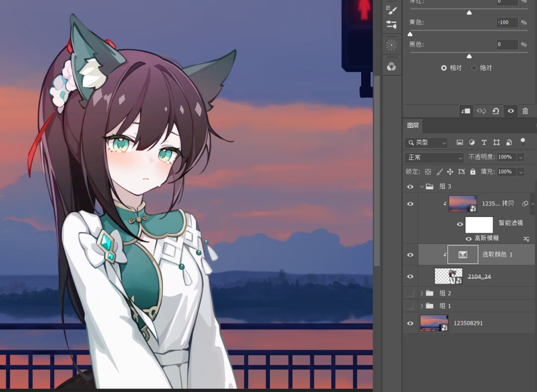Filter layers by type (T) icon
Image resolution: width=537 pixels, height=392 pixels.
(484, 142)
